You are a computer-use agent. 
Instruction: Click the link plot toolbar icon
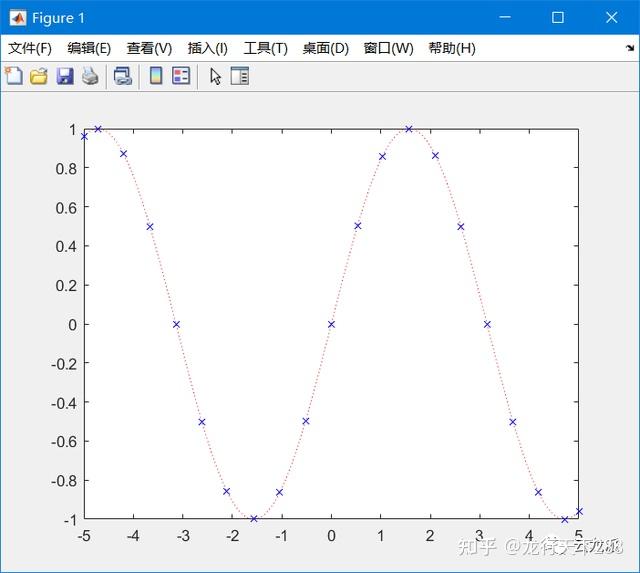[122, 76]
